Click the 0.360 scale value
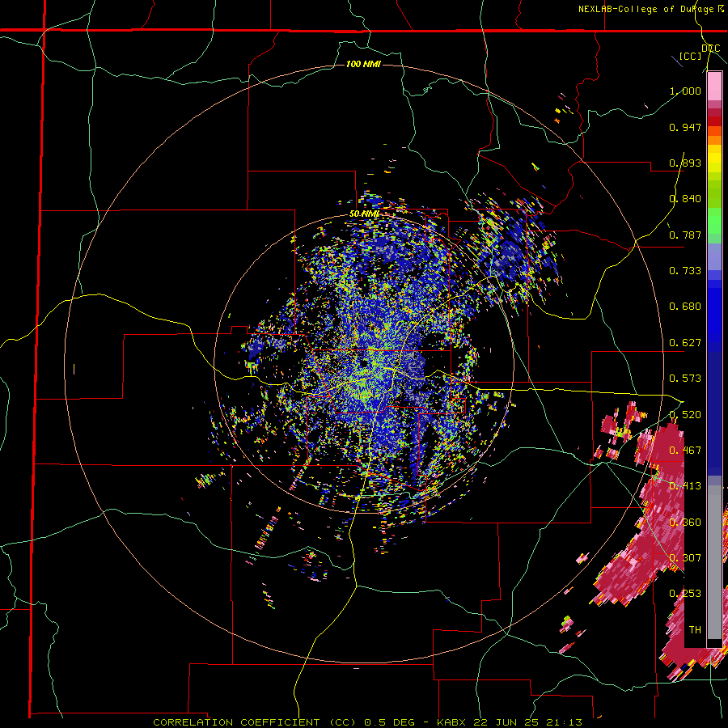 [685, 522]
